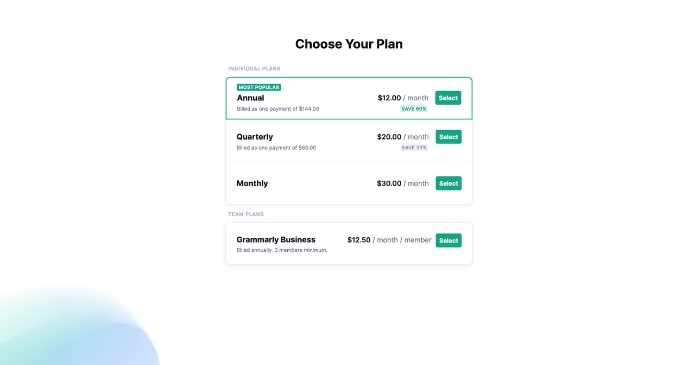The height and width of the screenshot is (365, 700).
Task: Choose Select for Grammarly Business plan
Action: pyautogui.click(x=449, y=241)
